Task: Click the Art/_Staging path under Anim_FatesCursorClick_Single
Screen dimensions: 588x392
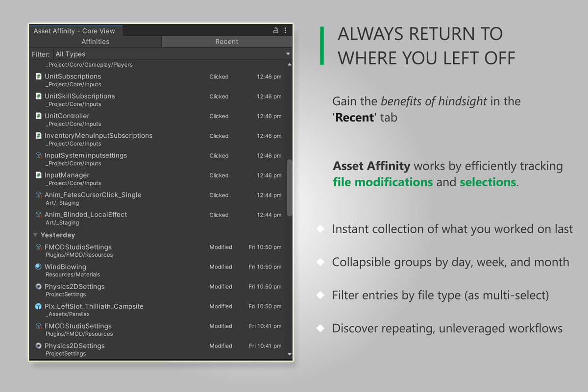Action: [x=62, y=203]
